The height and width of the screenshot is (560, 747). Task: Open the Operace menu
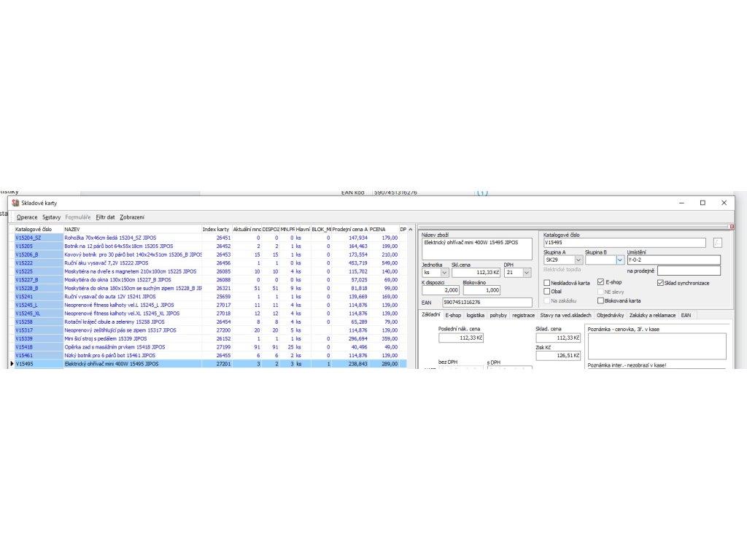pyautogui.click(x=27, y=217)
